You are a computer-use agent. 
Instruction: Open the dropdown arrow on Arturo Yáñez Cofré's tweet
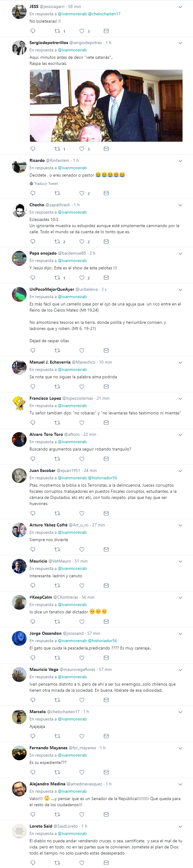coord(180,525)
